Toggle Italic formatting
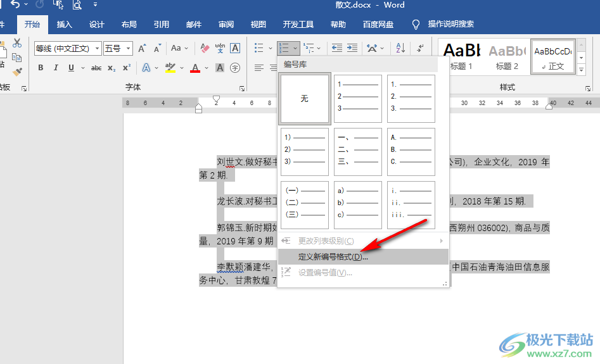This screenshot has height=364, width=600. (56, 68)
